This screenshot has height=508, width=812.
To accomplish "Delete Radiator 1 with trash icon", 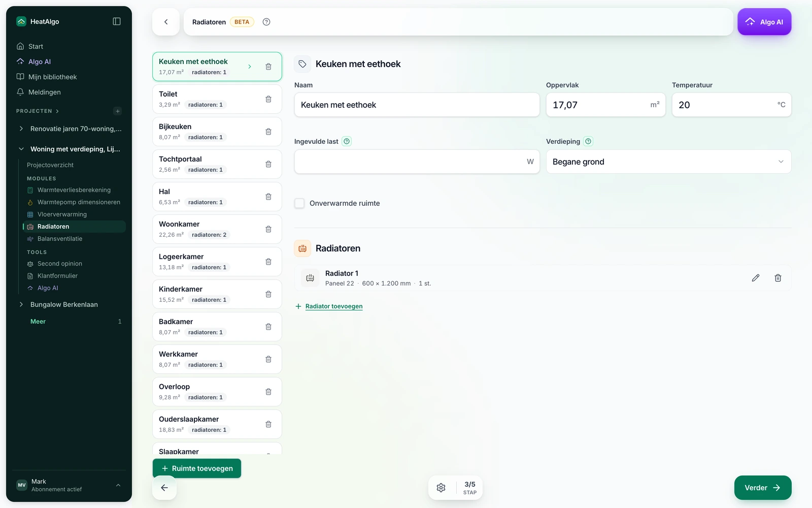I will click(778, 278).
